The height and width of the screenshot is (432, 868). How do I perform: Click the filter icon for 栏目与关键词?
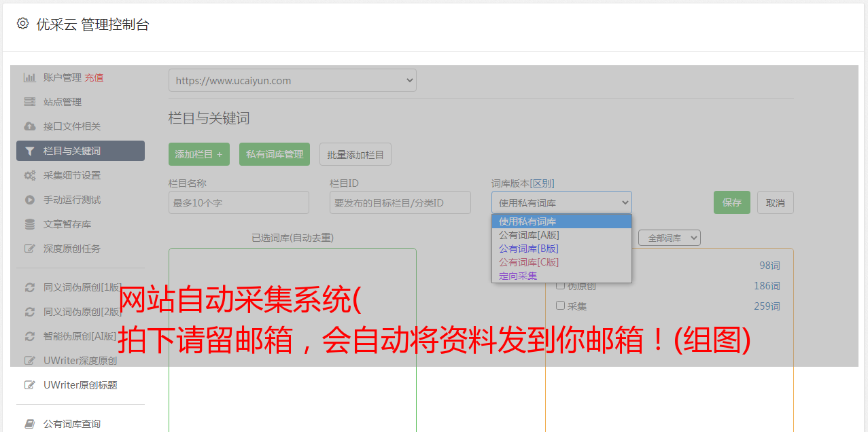30,151
